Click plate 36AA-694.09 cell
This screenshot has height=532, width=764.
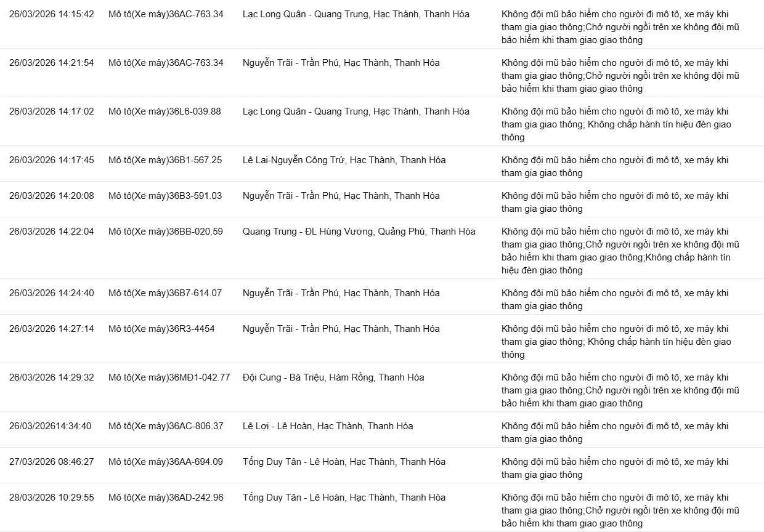pos(166,462)
